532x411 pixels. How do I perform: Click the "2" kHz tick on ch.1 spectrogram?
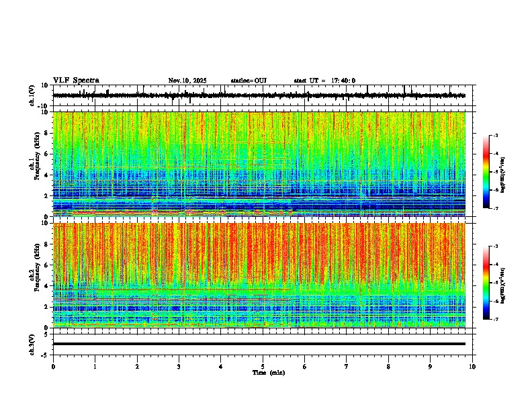pos(46,196)
